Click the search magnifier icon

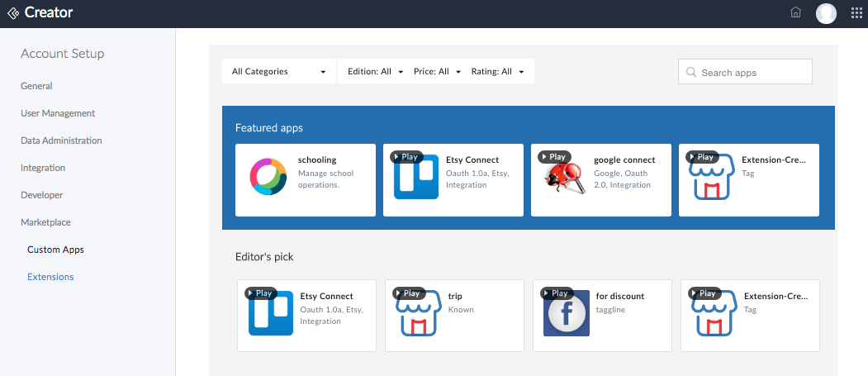pos(691,72)
